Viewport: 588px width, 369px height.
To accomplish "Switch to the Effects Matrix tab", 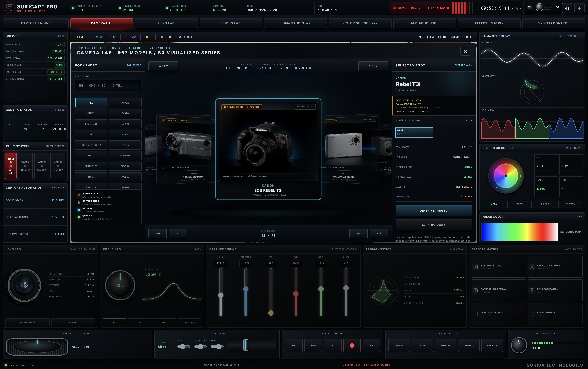I will (489, 23).
